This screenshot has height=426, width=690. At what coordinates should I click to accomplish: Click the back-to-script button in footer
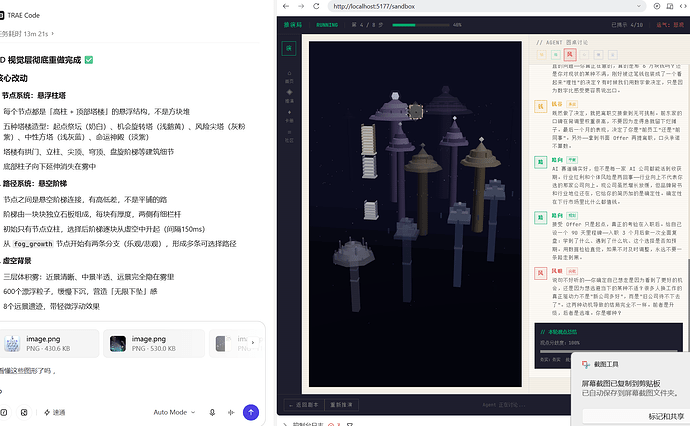click(x=304, y=404)
